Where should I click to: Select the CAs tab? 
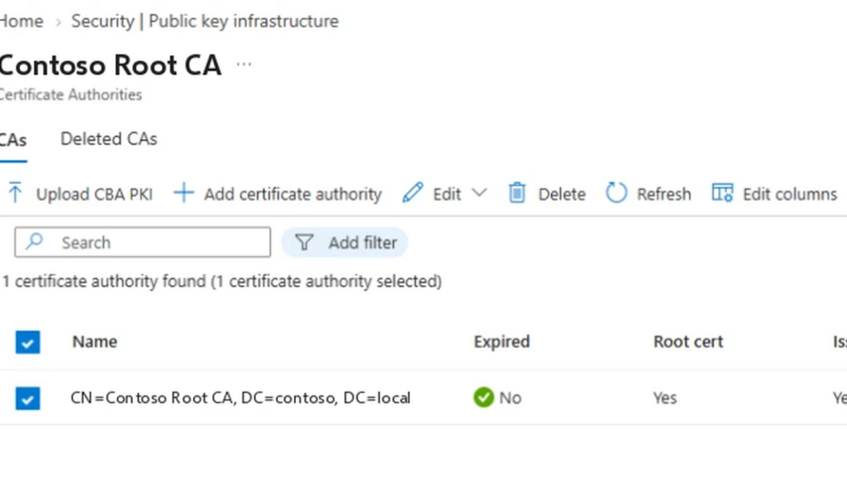click(13, 141)
